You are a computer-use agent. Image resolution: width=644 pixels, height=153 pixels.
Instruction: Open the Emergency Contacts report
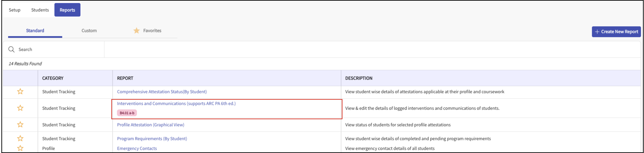[137, 148]
